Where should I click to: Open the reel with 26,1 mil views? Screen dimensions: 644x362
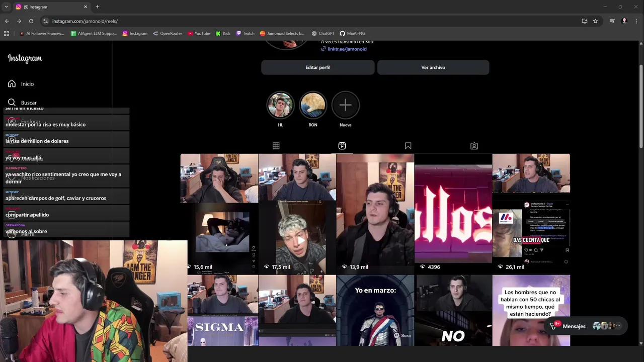click(531, 214)
